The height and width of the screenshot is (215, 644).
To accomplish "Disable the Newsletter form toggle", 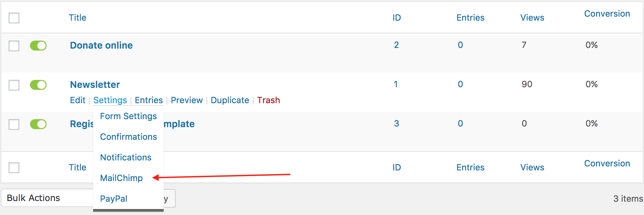I will [38, 85].
